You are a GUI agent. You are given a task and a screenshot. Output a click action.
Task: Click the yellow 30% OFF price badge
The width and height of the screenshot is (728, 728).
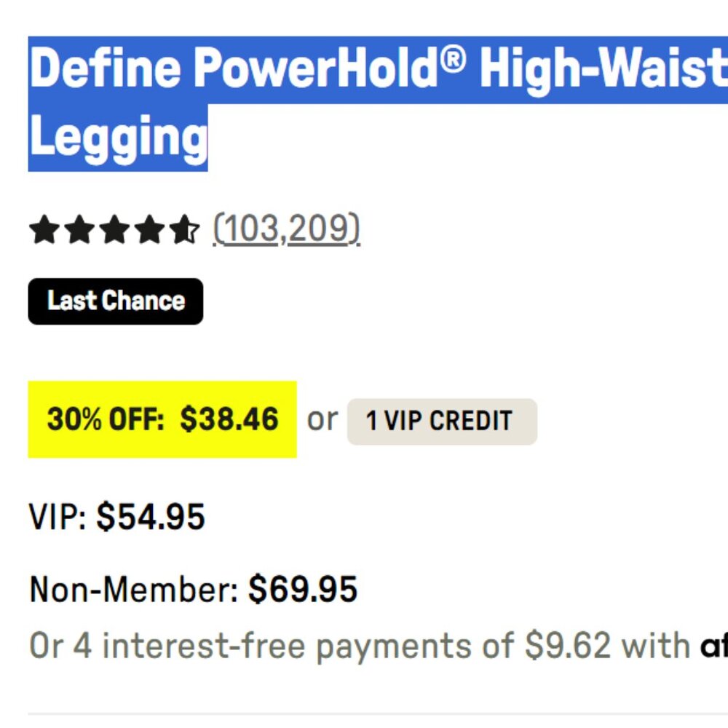click(x=162, y=419)
